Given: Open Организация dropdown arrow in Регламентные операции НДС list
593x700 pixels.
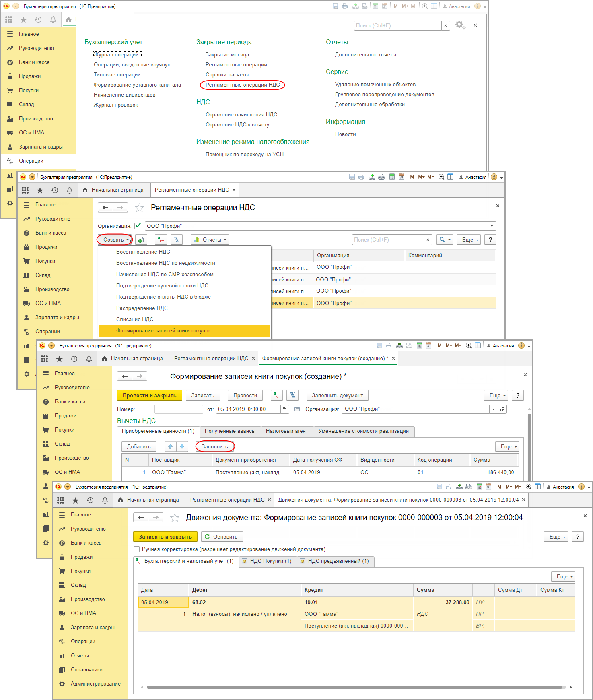Looking at the screenshot, I should coord(492,226).
